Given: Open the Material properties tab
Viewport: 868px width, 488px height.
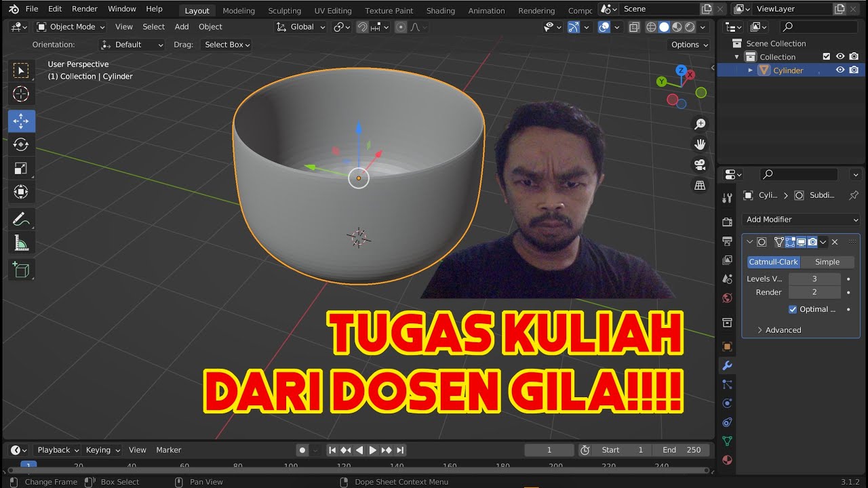Looking at the screenshot, I should pos(727,460).
